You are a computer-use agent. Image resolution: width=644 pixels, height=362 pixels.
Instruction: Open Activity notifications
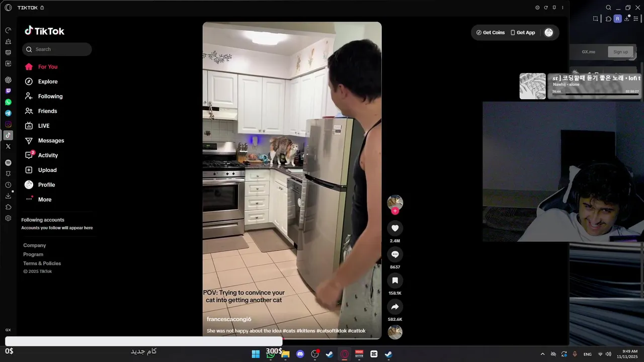pyautogui.click(x=48, y=155)
